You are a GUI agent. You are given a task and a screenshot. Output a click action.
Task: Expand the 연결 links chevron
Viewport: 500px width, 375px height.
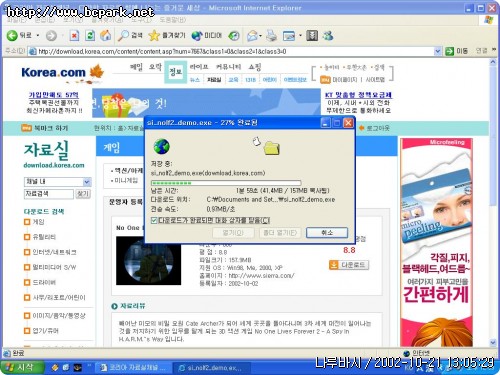pyautogui.click(x=494, y=50)
